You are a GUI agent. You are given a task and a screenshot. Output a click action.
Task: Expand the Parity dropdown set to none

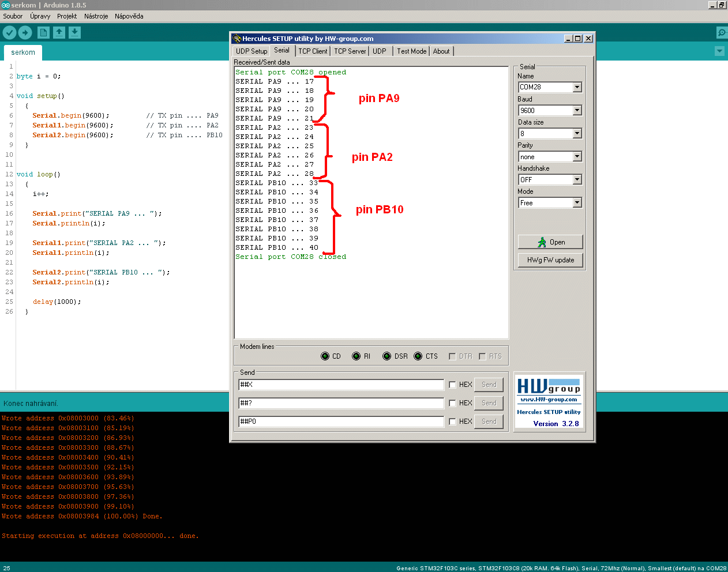[577, 157]
